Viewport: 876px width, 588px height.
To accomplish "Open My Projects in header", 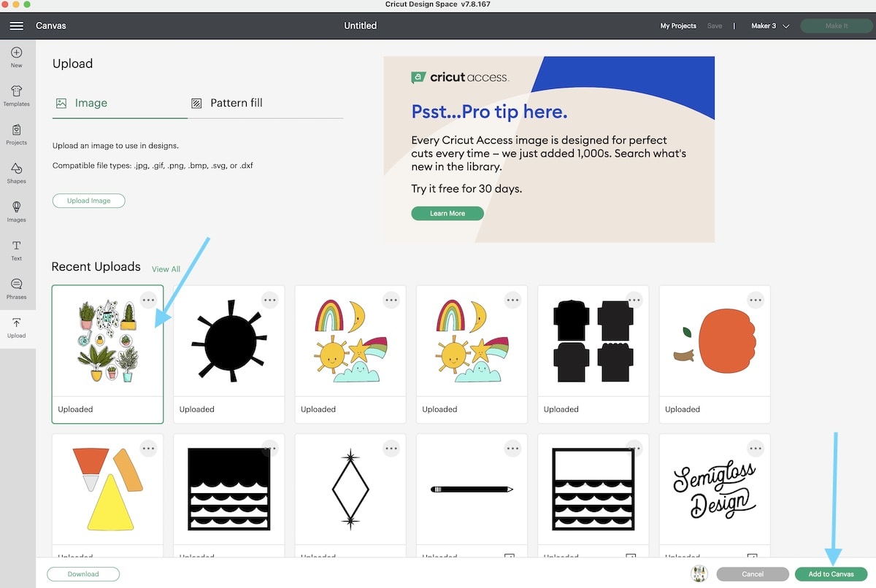I will tap(678, 26).
